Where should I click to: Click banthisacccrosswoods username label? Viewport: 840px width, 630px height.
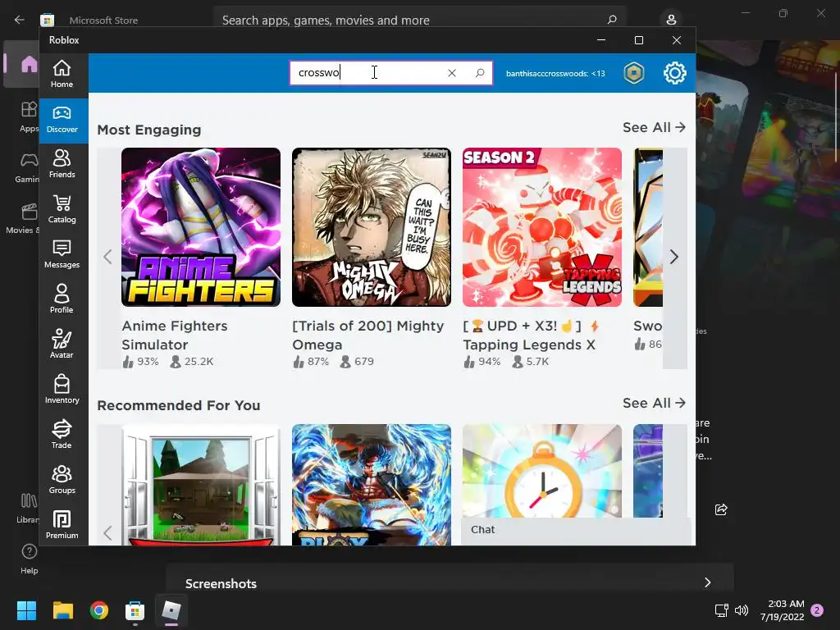(x=555, y=73)
